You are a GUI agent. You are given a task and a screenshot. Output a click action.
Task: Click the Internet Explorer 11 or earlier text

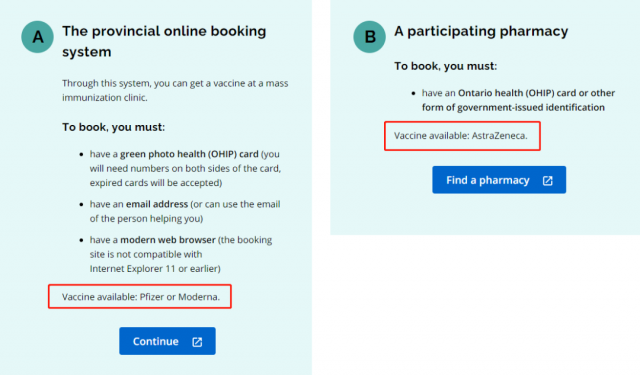(155, 269)
